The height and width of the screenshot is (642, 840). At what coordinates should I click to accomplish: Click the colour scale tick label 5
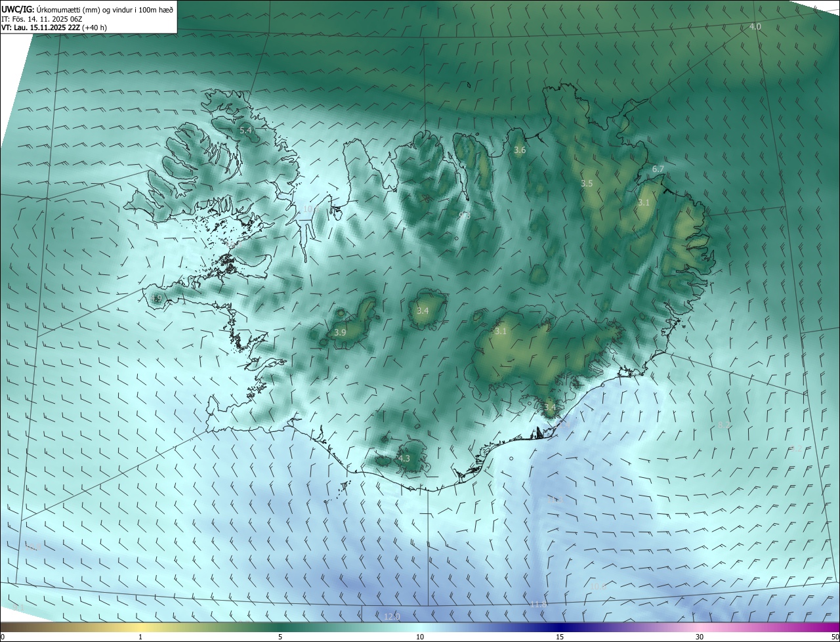[x=280, y=637]
